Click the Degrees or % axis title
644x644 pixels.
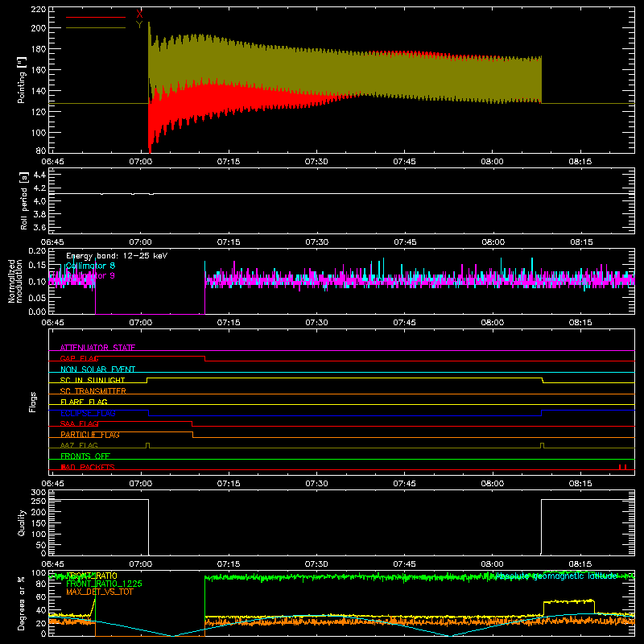(22, 603)
